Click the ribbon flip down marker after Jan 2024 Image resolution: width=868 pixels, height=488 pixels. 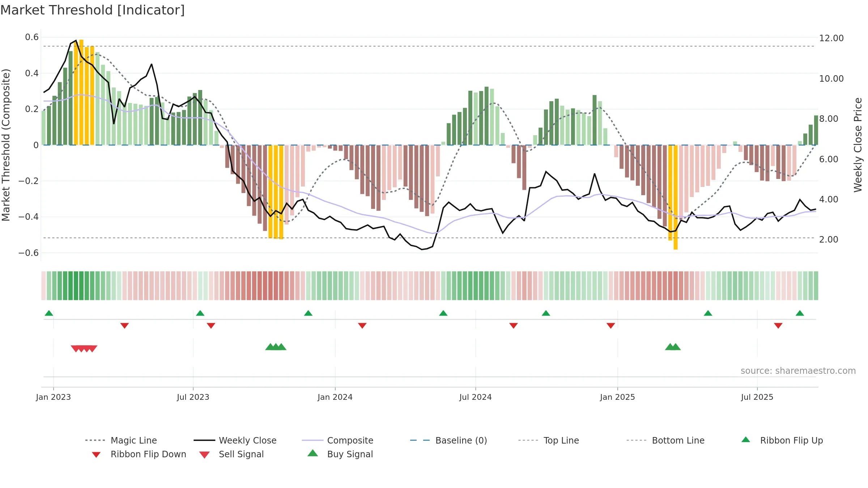362,326
